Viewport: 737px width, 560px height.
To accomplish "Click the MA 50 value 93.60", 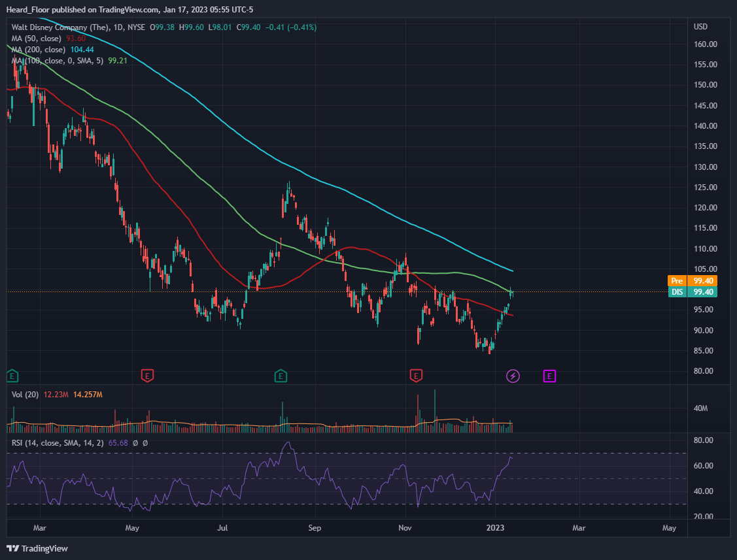I will [x=76, y=39].
